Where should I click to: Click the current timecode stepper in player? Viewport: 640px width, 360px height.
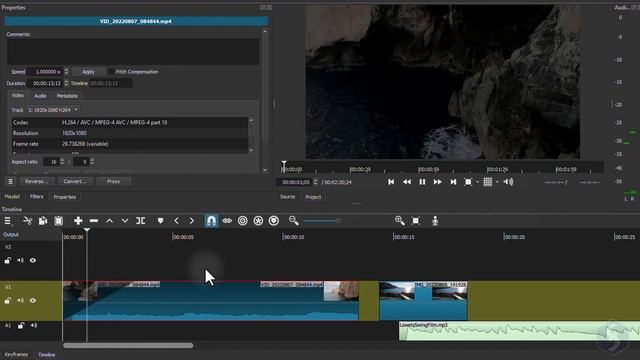(315, 182)
